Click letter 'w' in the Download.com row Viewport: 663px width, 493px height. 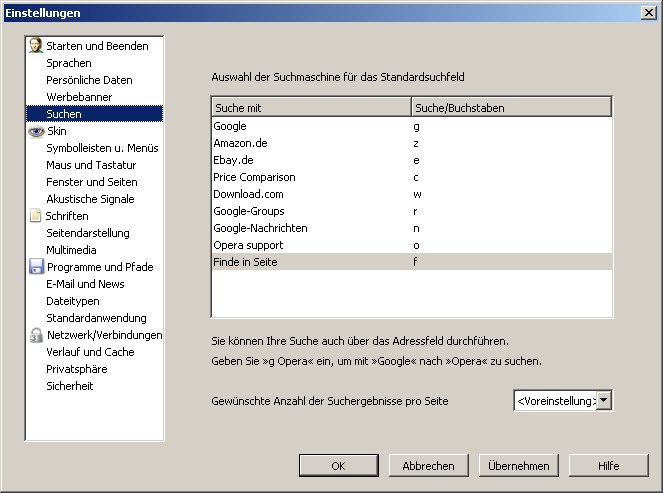(417, 194)
